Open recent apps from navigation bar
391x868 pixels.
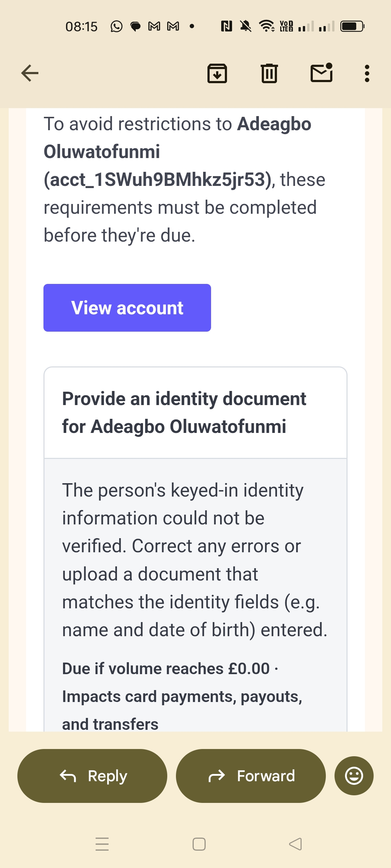[x=102, y=844]
